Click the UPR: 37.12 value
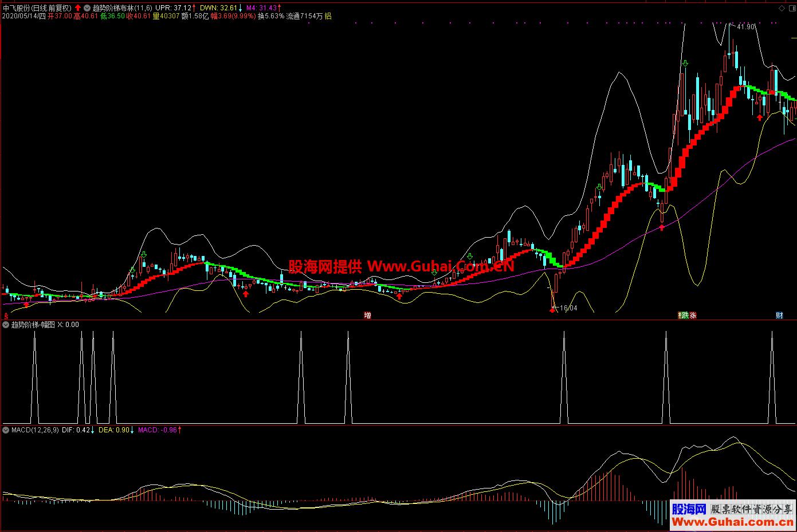 174,8
